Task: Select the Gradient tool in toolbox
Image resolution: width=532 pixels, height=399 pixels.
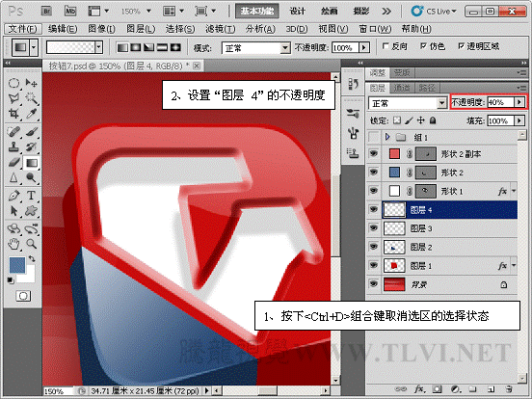Action: [x=32, y=163]
